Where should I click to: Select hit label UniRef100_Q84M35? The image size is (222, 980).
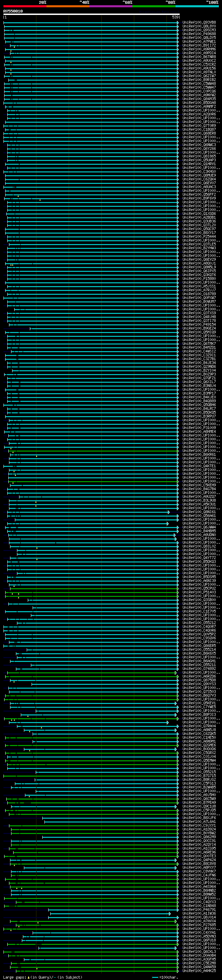click(199, 99)
